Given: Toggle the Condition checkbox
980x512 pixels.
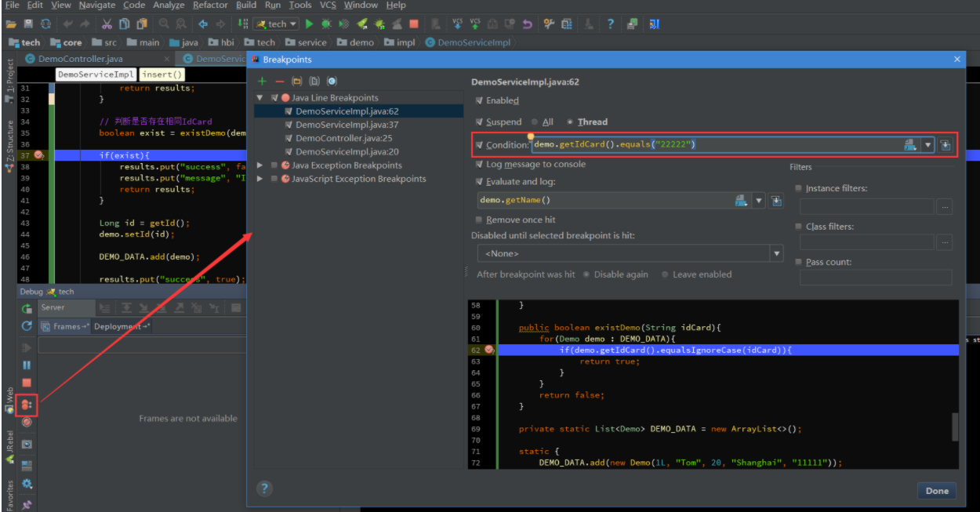Looking at the screenshot, I should pos(480,145).
